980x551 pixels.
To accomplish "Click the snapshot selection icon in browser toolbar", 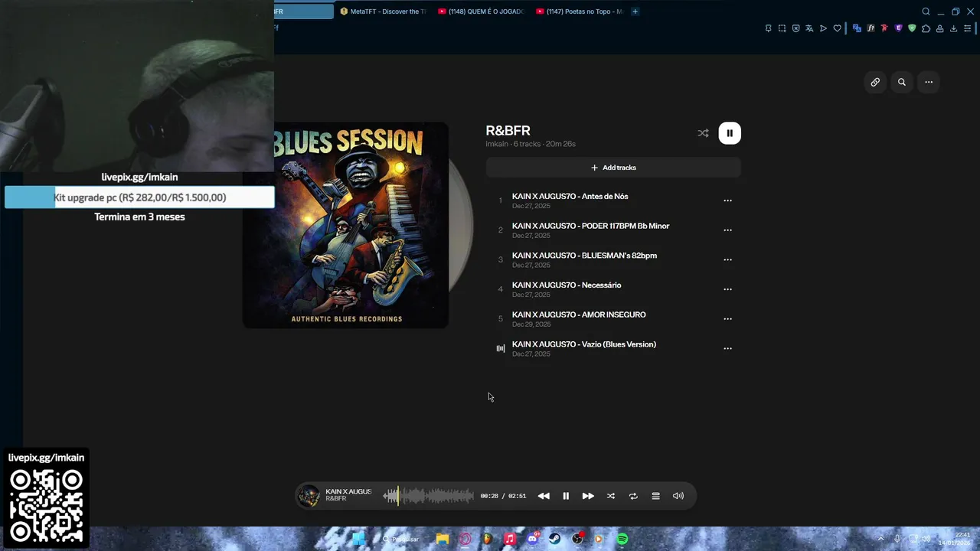I will 782,28.
